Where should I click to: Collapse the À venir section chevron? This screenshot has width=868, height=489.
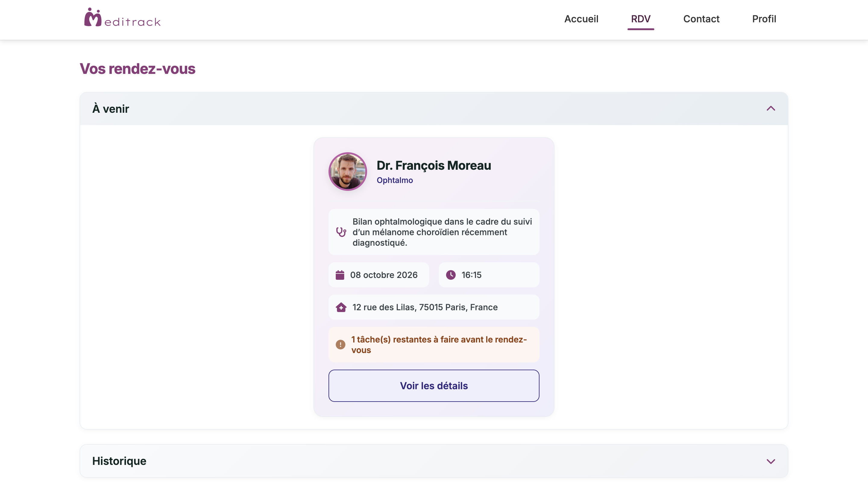(x=771, y=109)
